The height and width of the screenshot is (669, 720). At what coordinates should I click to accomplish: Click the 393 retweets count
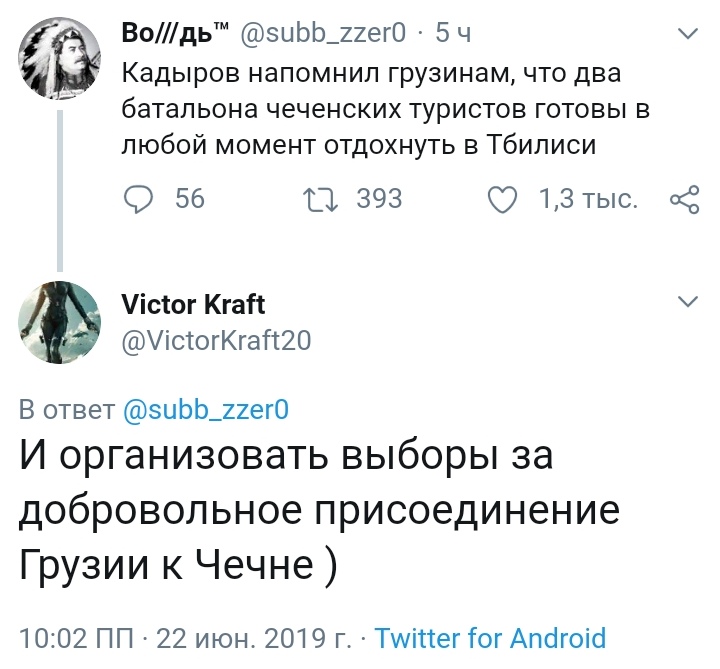click(380, 200)
